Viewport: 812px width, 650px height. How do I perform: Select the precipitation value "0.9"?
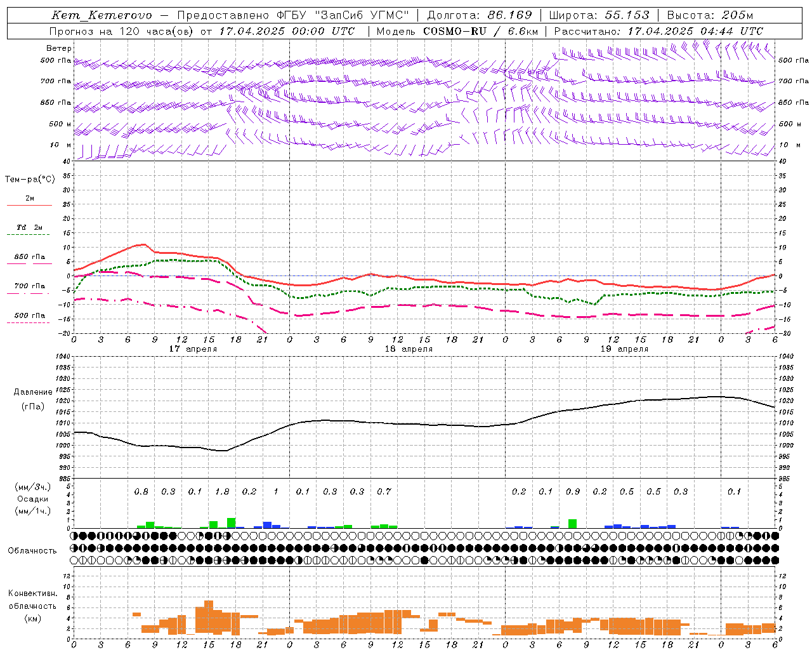pos(573,492)
